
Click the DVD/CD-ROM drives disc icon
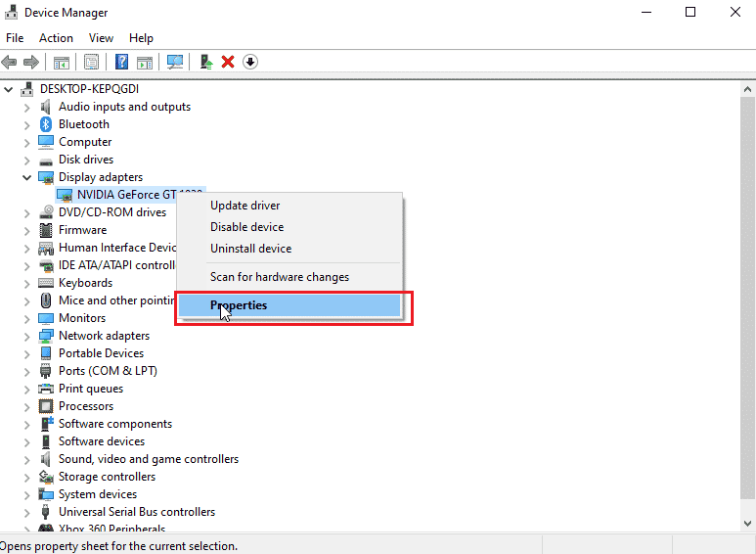pyautogui.click(x=46, y=212)
